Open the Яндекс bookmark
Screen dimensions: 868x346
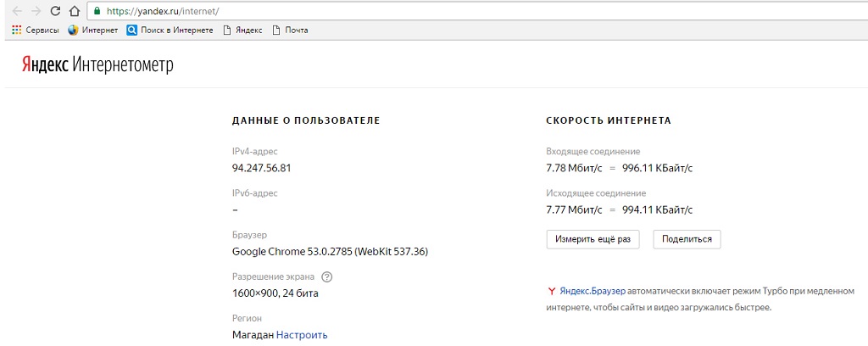[242, 31]
